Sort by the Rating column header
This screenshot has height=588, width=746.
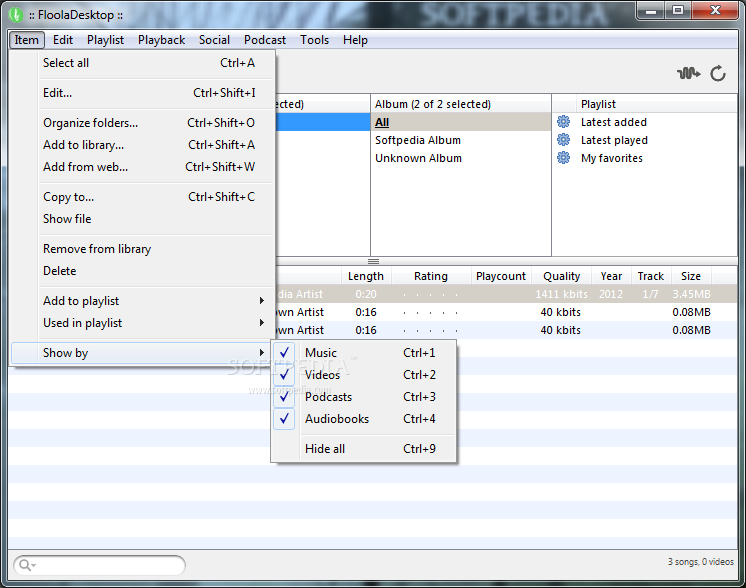coord(431,276)
